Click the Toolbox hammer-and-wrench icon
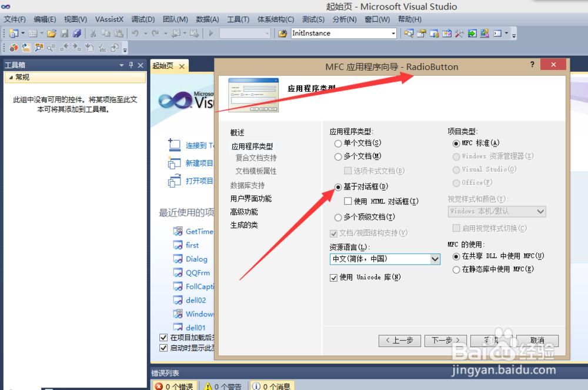This screenshot has width=588, height=390. (x=459, y=34)
